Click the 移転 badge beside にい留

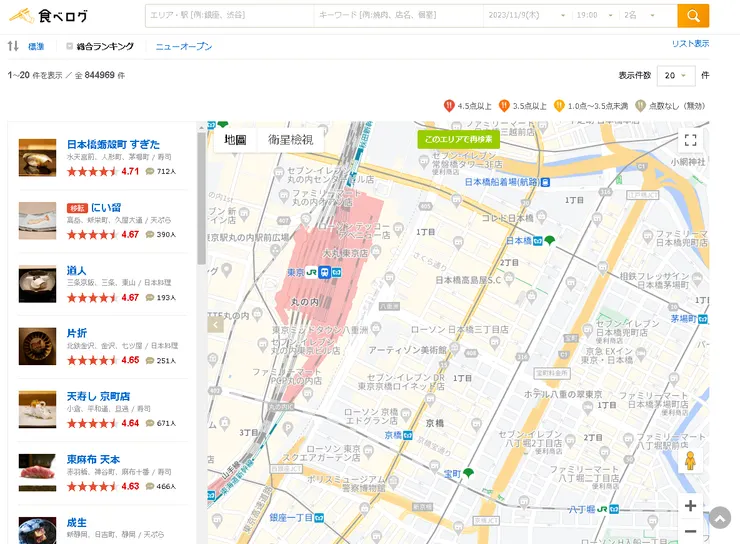[77, 208]
